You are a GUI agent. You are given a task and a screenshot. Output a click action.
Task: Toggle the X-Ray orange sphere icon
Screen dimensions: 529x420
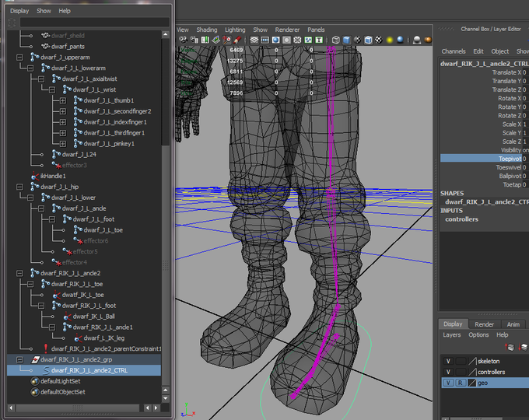click(428, 40)
